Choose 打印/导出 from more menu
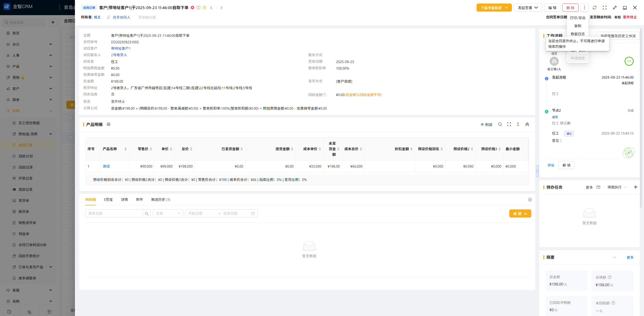 click(577, 18)
